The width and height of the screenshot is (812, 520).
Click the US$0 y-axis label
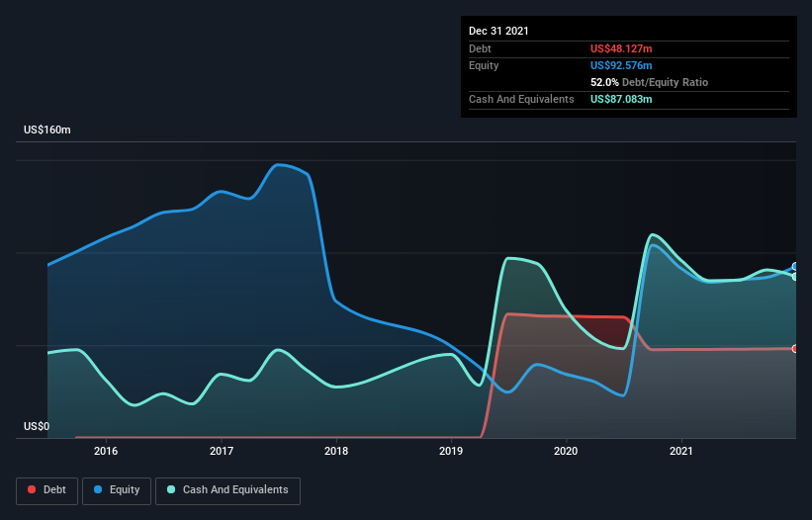pos(37,426)
